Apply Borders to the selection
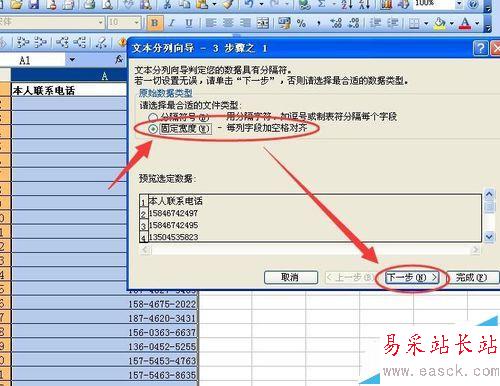 point(414,23)
